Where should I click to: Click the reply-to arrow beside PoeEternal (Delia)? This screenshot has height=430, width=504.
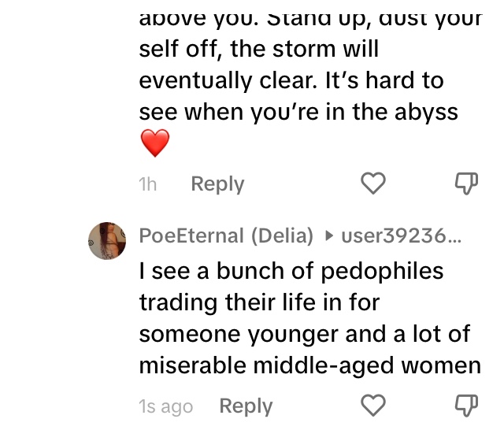coord(328,235)
